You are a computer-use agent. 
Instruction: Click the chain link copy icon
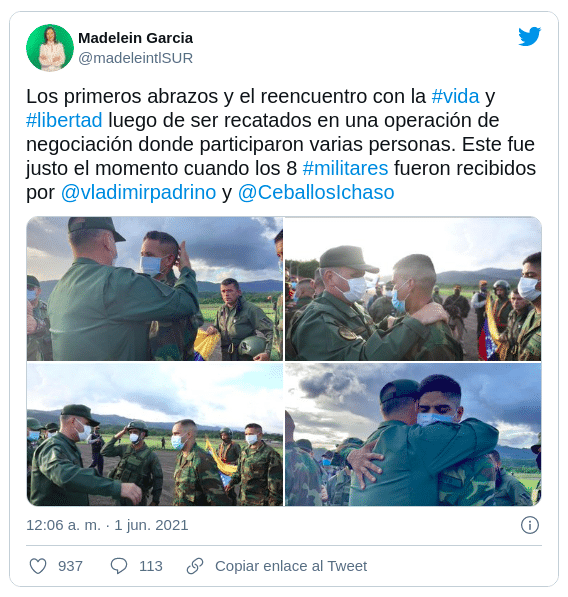tap(195, 566)
